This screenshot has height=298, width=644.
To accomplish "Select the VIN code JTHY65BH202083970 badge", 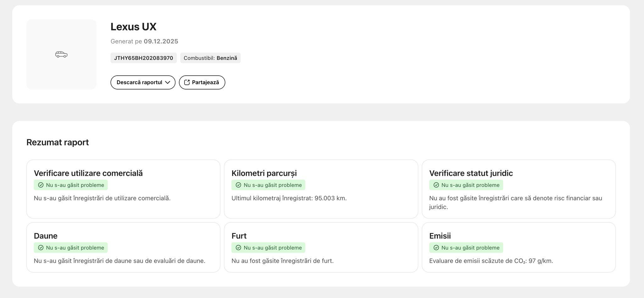I will pos(143,58).
